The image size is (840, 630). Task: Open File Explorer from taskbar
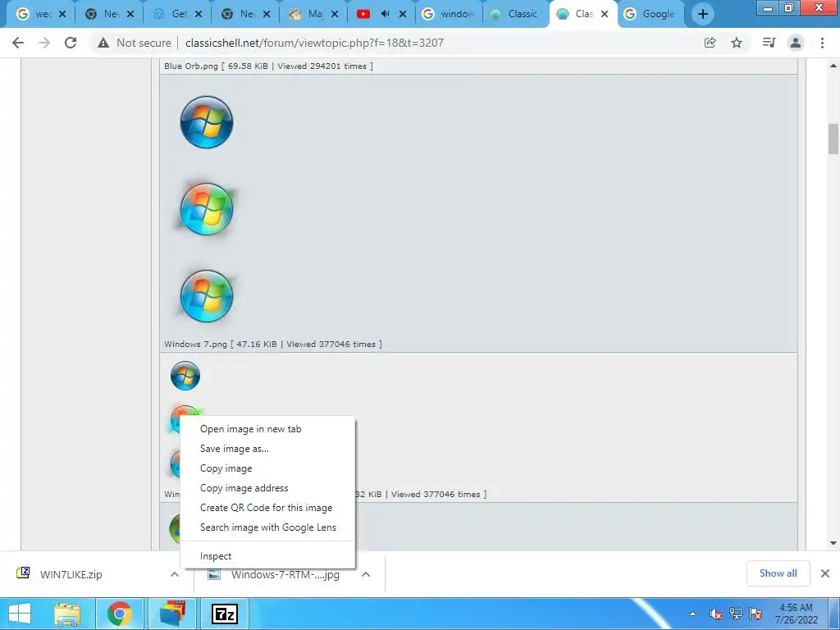tap(67, 614)
